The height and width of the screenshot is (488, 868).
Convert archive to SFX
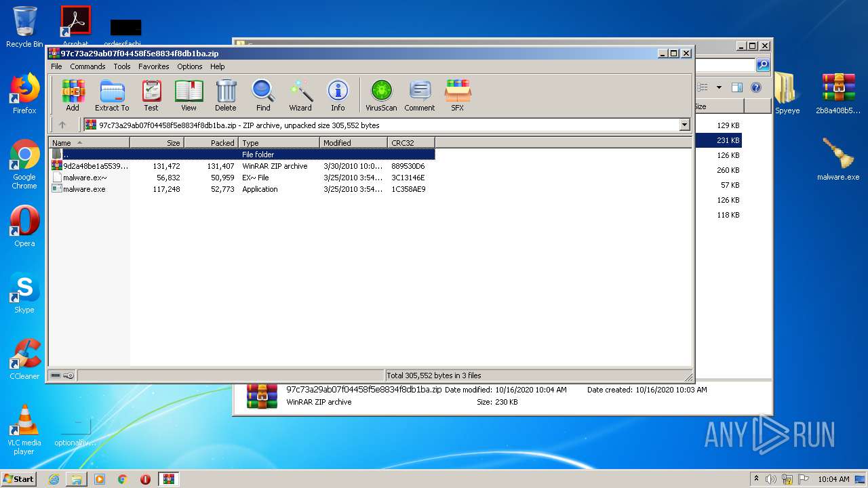point(458,96)
